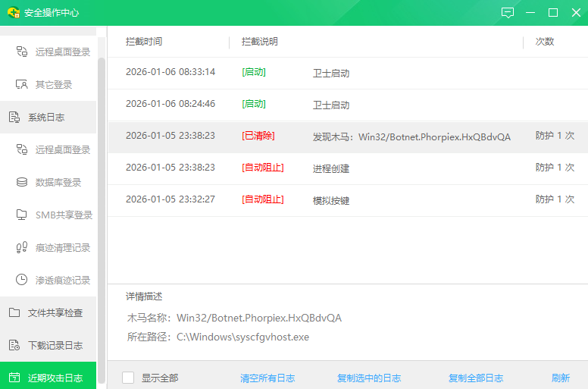Click the 文件共享检查 folder icon
This screenshot has width=588, height=389.
(x=14, y=312)
